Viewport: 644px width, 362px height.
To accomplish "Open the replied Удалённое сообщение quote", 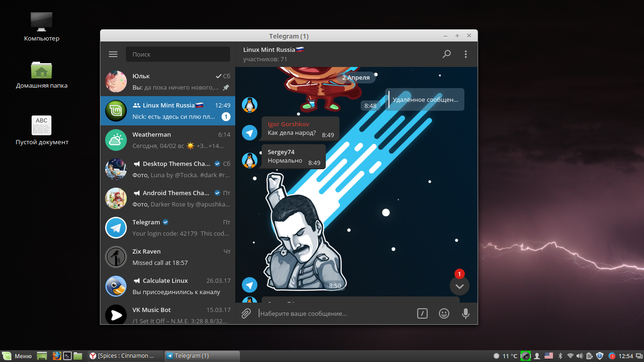I will pyautogui.click(x=425, y=99).
